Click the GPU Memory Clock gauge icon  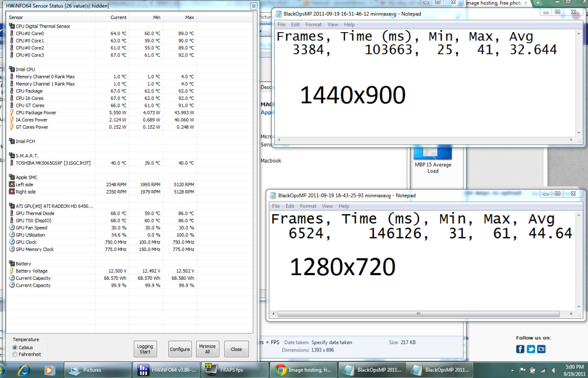pyautogui.click(x=11, y=249)
